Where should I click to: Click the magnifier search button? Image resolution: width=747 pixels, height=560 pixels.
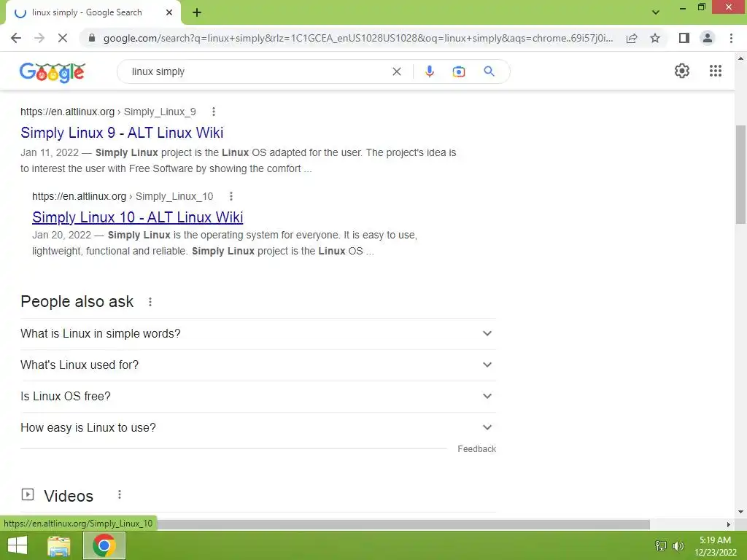tap(489, 71)
